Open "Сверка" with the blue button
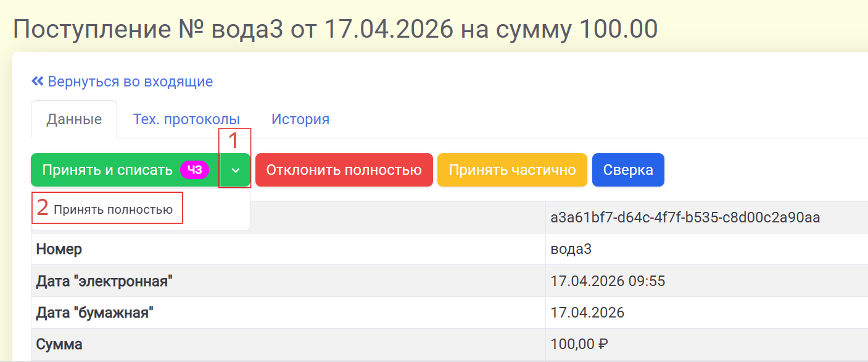Screen dimensions: 868x362 tap(628, 170)
